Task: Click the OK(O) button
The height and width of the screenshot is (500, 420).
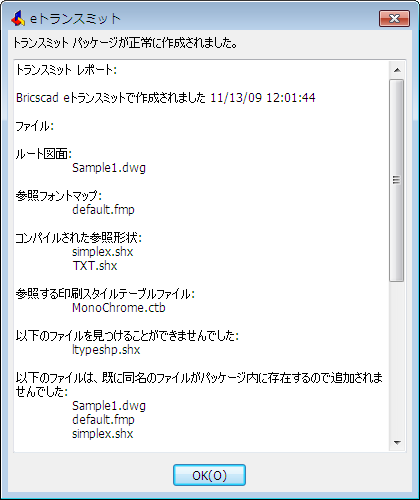Action: (209, 475)
